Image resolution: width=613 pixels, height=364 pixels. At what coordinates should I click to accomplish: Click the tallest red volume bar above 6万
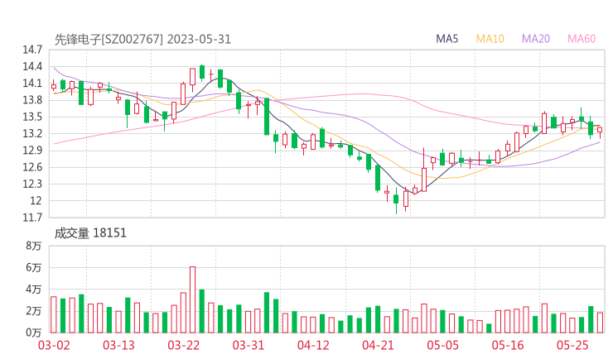coord(192,299)
